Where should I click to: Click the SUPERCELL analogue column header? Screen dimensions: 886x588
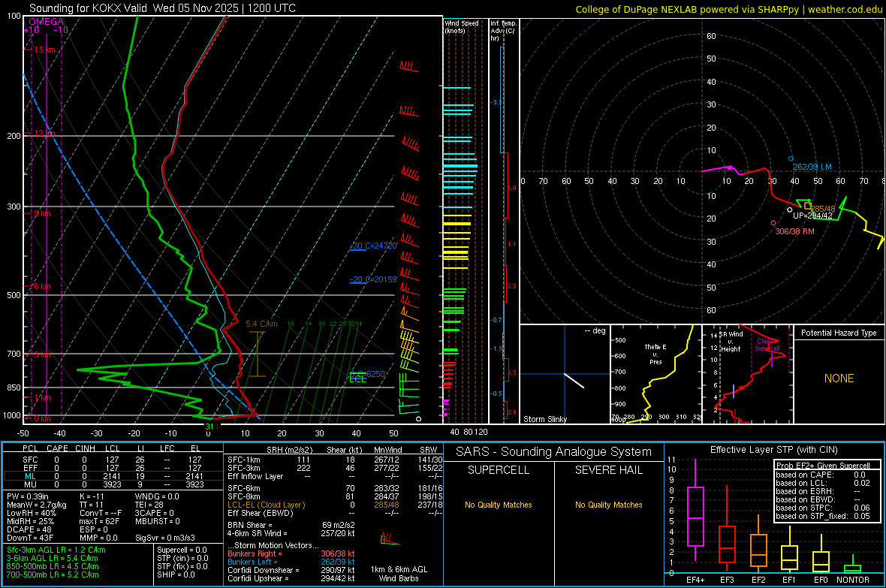[499, 470]
